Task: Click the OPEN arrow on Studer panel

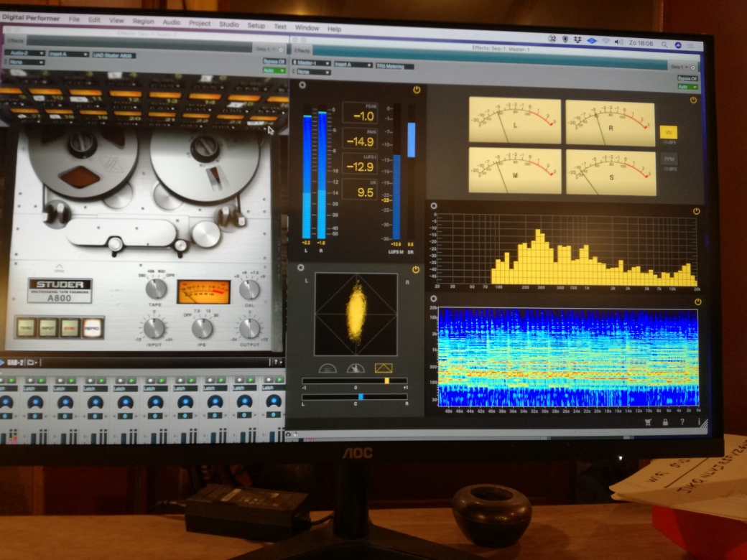Action: tap(59, 268)
